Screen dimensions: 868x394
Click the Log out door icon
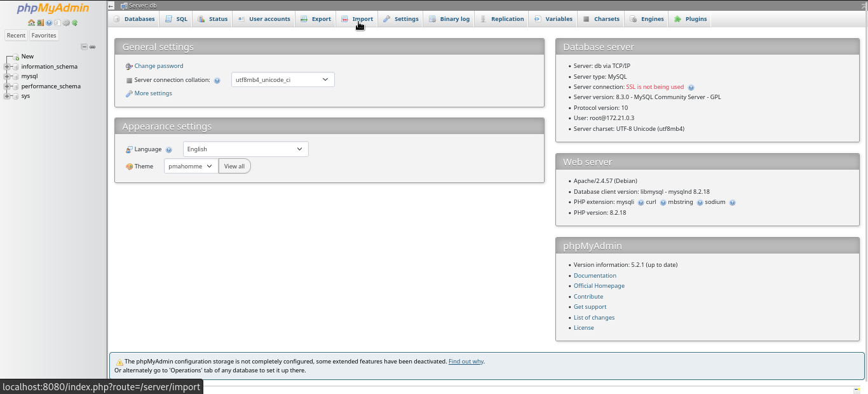[40, 23]
